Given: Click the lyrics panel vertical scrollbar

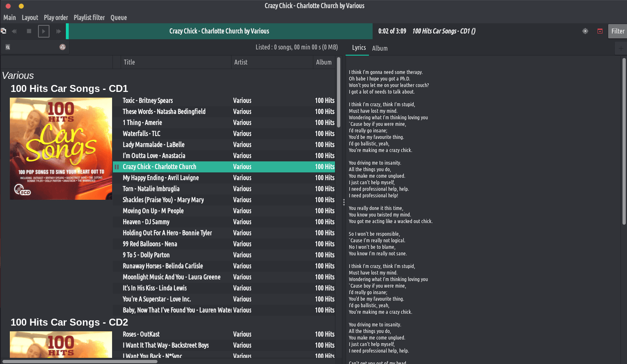Looking at the screenshot, I should (x=624, y=141).
